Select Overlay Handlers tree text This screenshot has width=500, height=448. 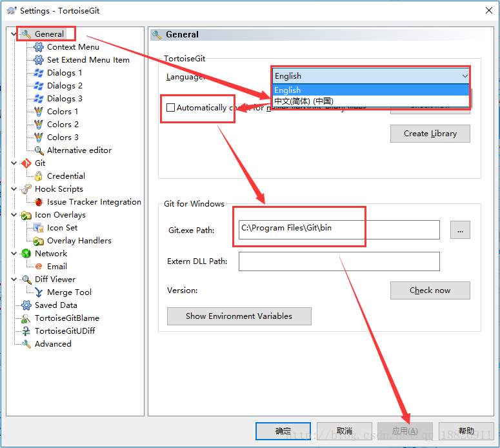(79, 241)
